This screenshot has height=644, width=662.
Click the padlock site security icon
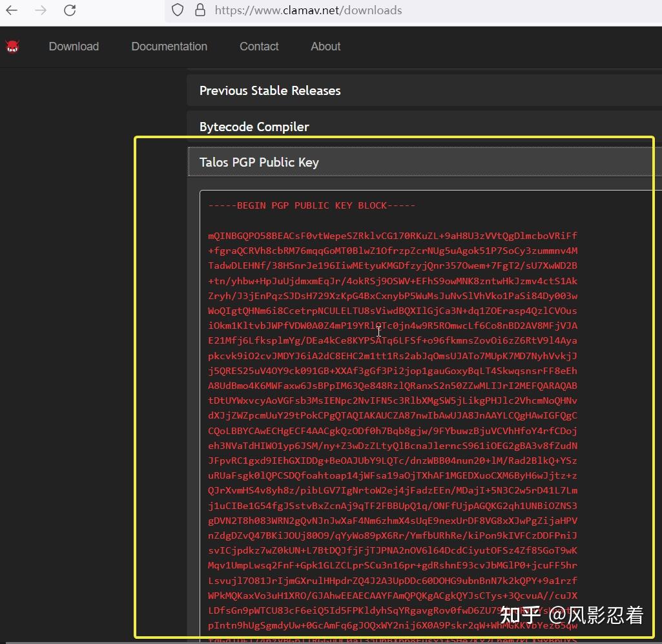click(200, 10)
